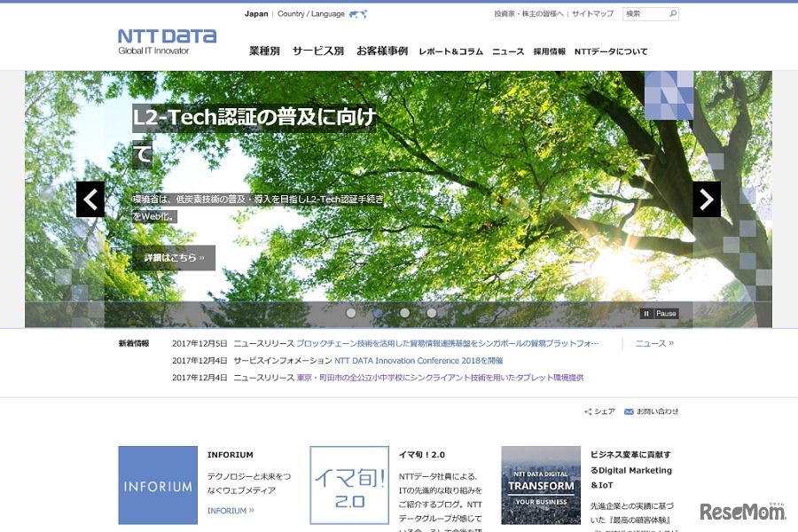Open the サイトマップ link
This screenshot has width=798, height=532.
(592, 14)
